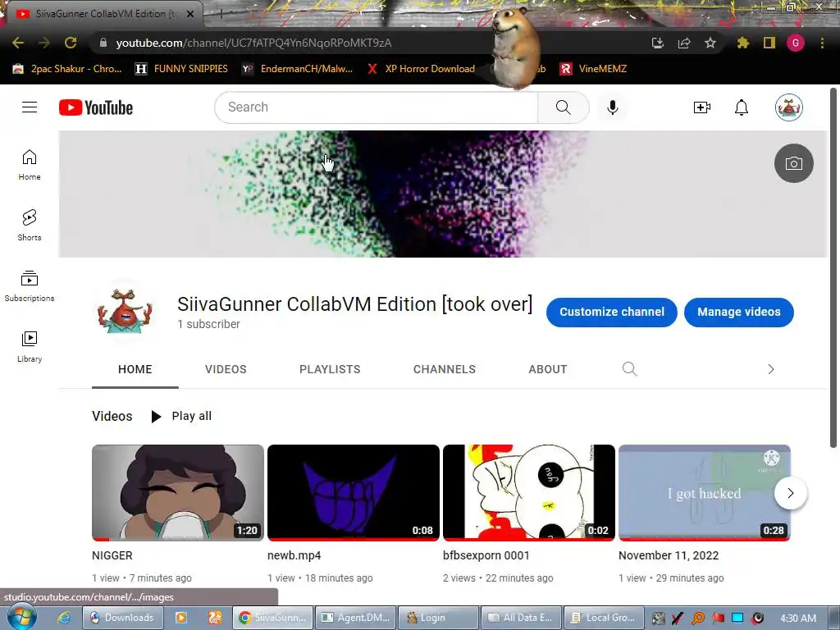Start voice search with microphone icon
840x630 pixels.
tap(612, 107)
